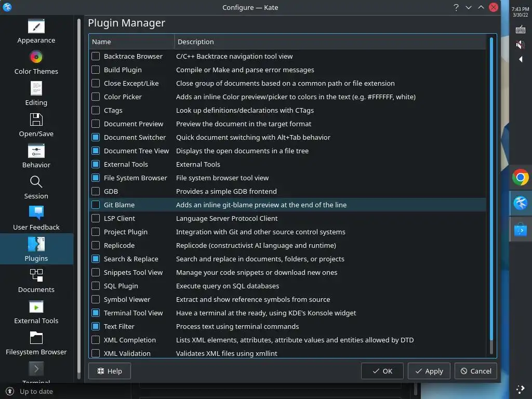Open KDE Discover store from side panel
This screenshot has width=532, height=399.
(521, 230)
